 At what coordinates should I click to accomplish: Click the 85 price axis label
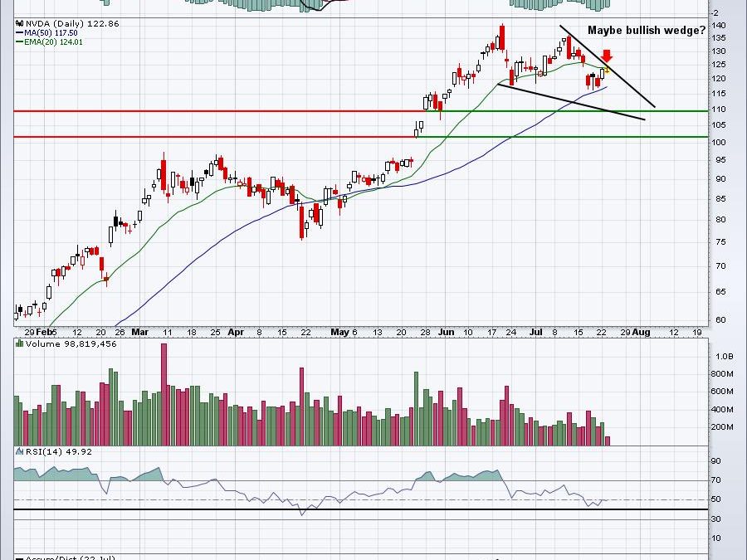point(720,198)
